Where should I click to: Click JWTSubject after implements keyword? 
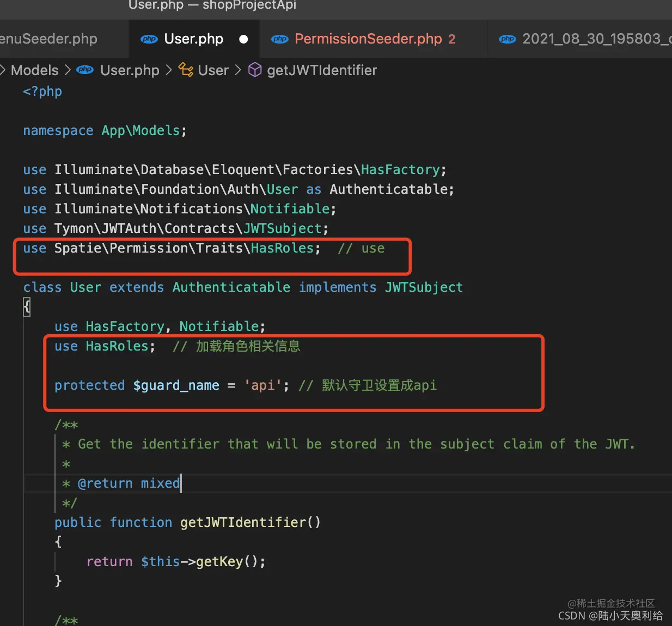(x=424, y=287)
